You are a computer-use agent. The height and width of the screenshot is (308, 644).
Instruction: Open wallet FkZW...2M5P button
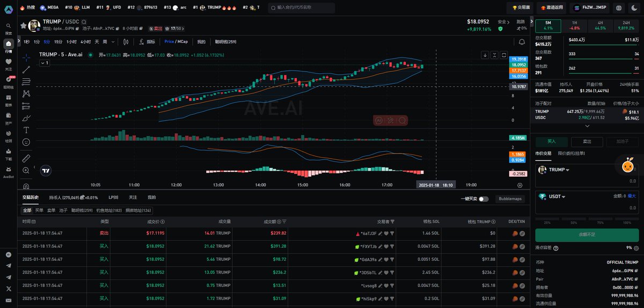tap(590, 8)
